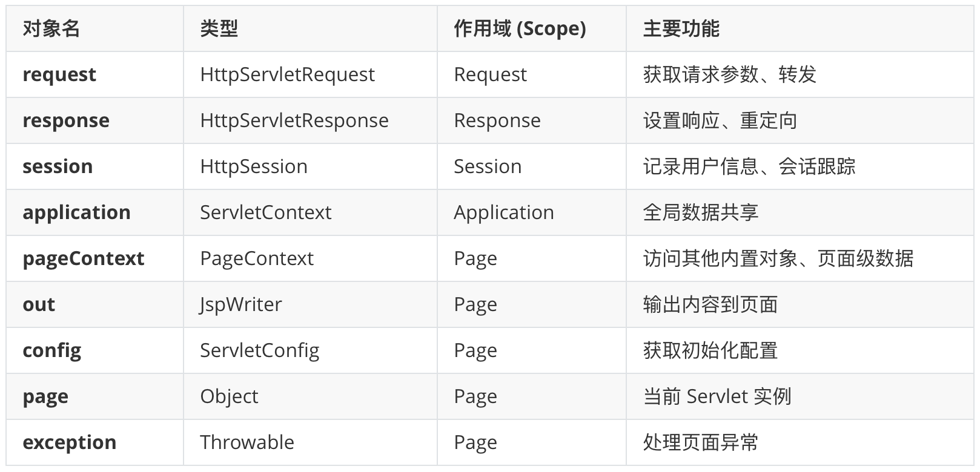980x472 pixels.
Task: Click the ServletContext type cell
Action: pyautogui.click(x=266, y=212)
